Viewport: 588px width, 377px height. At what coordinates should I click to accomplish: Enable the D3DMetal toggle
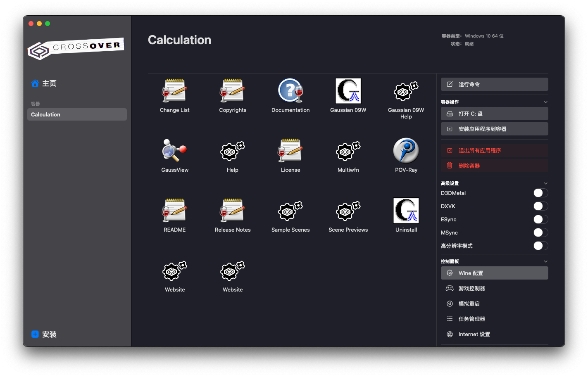[x=540, y=193]
